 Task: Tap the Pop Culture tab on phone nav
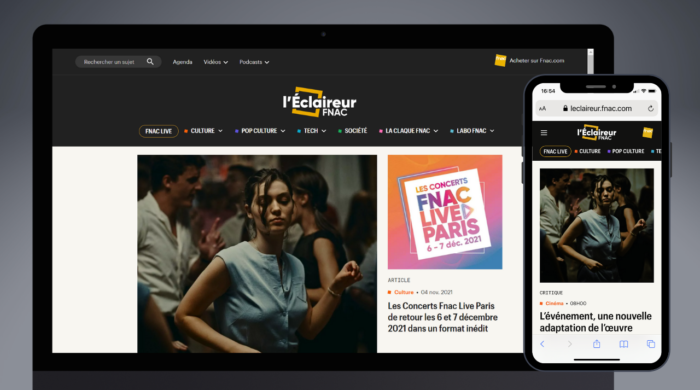(x=626, y=151)
